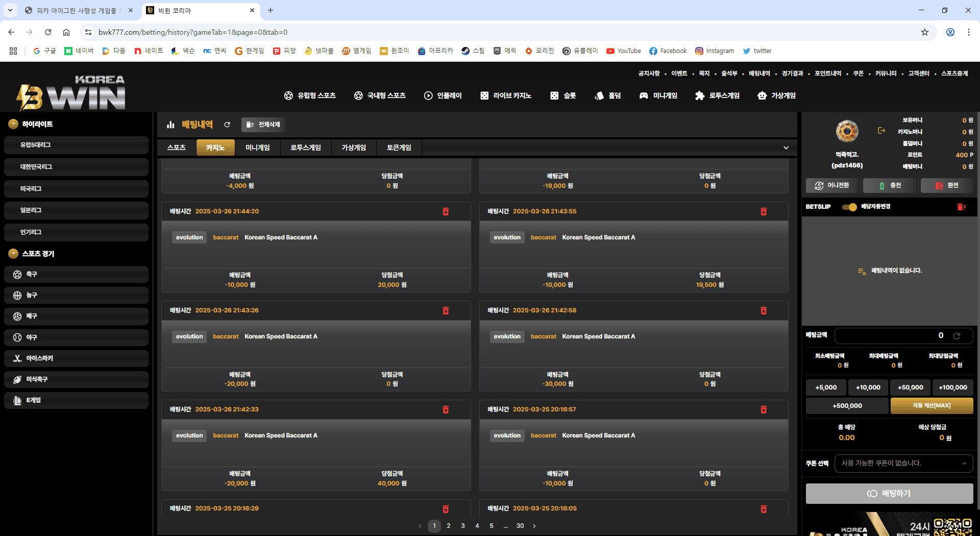Open the 축구 soccer sports category
The height and width of the screenshot is (536, 980).
tap(77, 274)
